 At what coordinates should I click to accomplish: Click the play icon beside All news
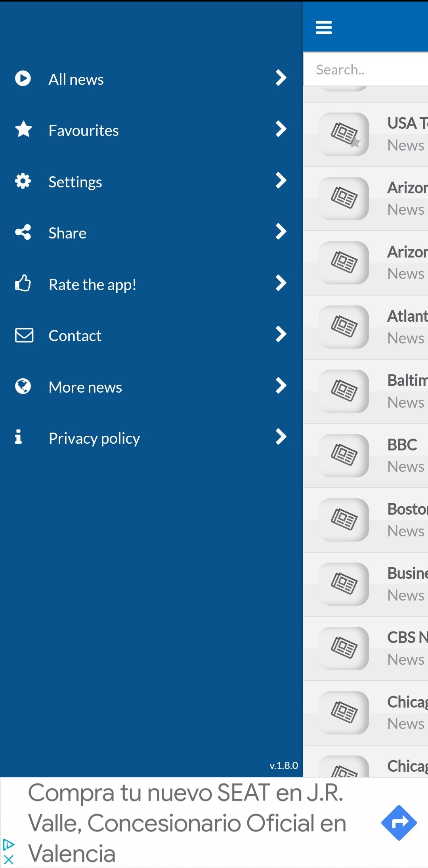point(23,78)
